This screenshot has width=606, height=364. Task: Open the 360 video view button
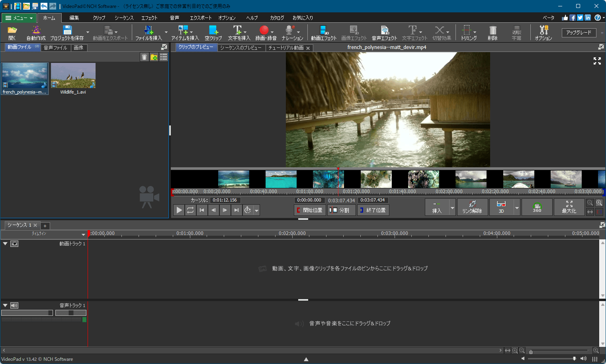[x=537, y=207]
